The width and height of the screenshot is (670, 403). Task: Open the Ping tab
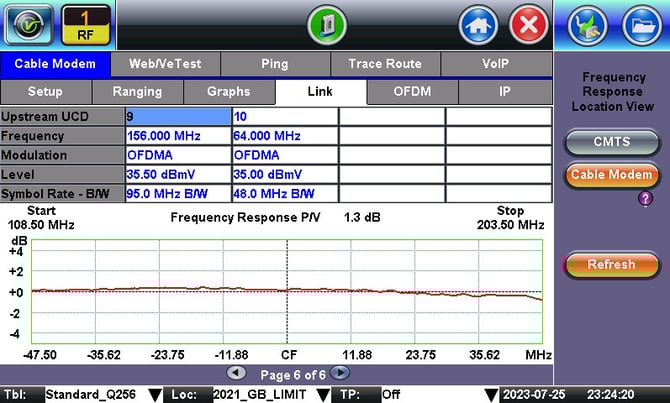click(x=274, y=64)
